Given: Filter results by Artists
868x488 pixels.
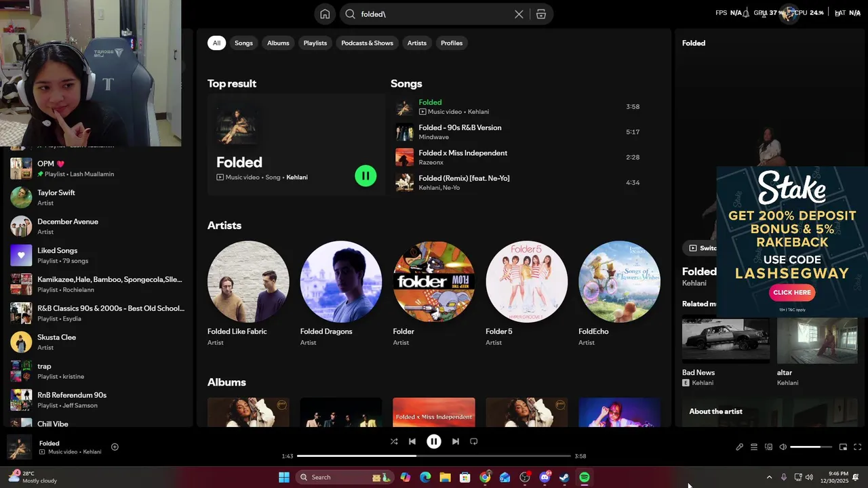Looking at the screenshot, I should (417, 43).
